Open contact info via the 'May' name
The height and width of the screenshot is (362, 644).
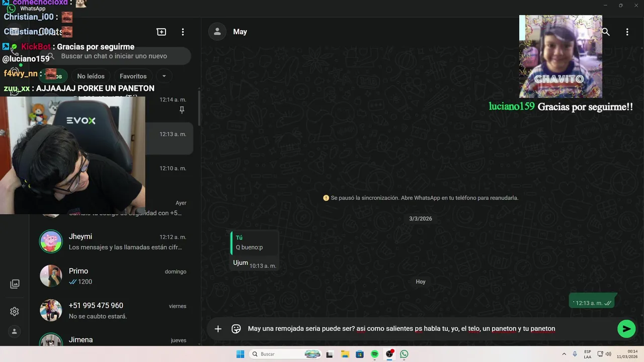click(x=240, y=32)
